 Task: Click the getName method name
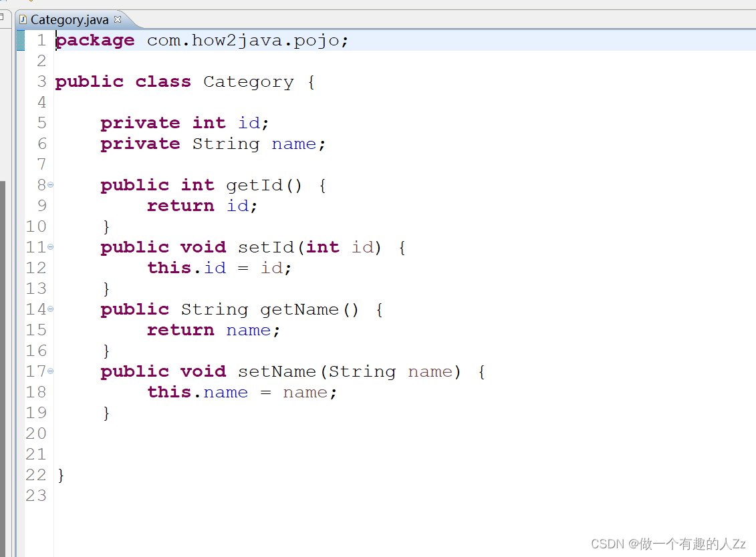(x=299, y=310)
